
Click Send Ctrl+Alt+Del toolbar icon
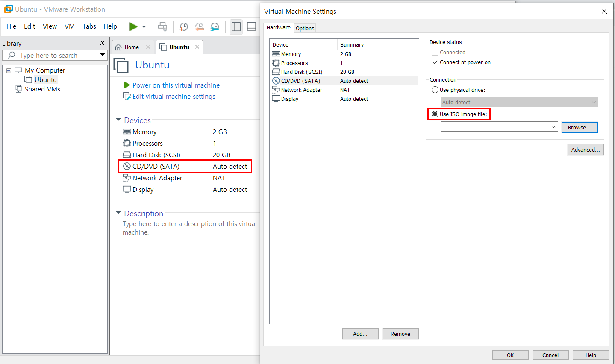(163, 26)
